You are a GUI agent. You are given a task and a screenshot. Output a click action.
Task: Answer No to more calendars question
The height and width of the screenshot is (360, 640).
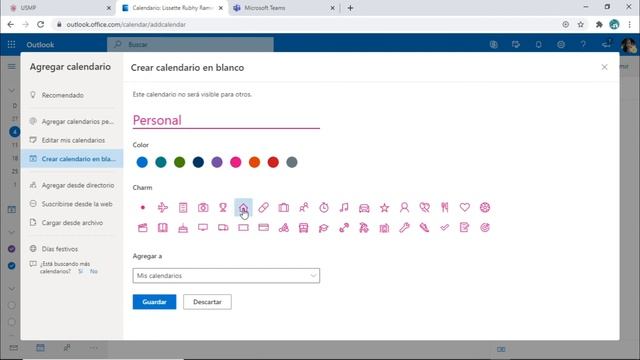(x=93, y=271)
